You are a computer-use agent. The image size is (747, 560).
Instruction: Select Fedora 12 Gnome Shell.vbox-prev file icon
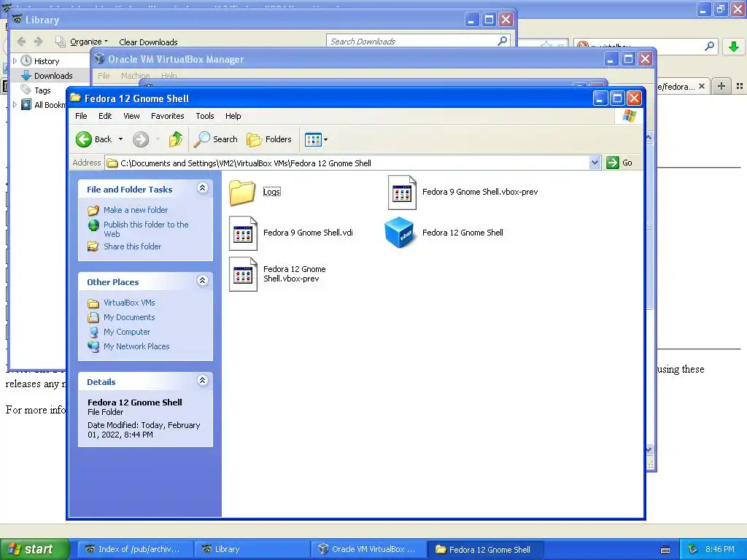click(243, 274)
